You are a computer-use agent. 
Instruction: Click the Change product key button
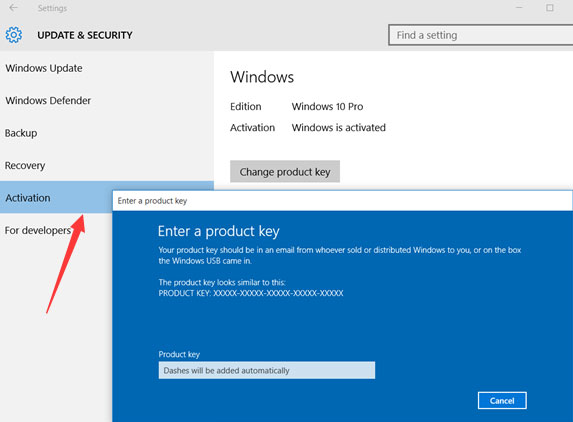tap(285, 171)
